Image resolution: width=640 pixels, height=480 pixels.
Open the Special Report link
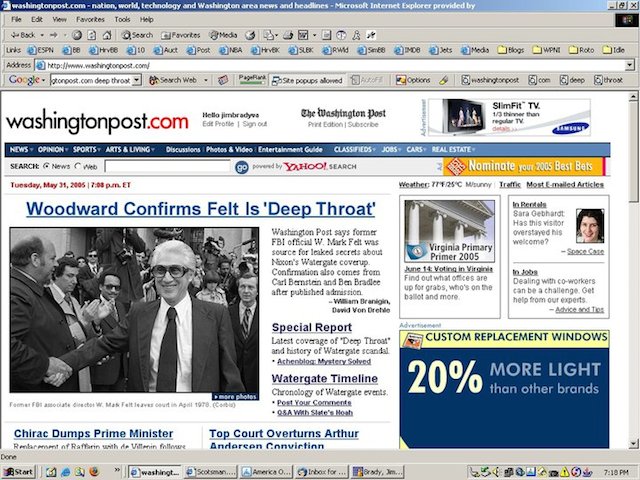pyautogui.click(x=312, y=327)
